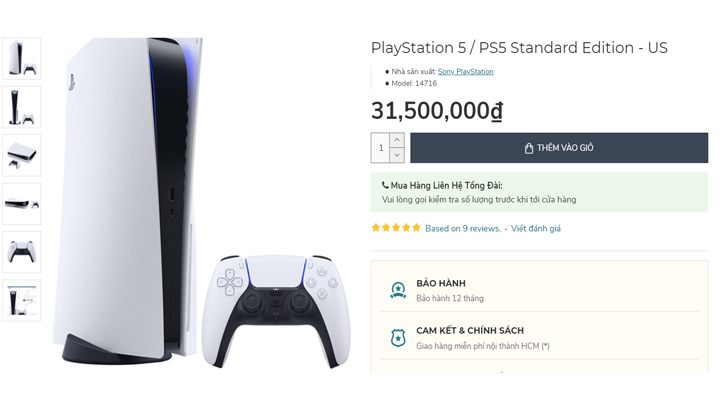Click the fifth gold rating star
720x400 pixels.
pos(416,228)
